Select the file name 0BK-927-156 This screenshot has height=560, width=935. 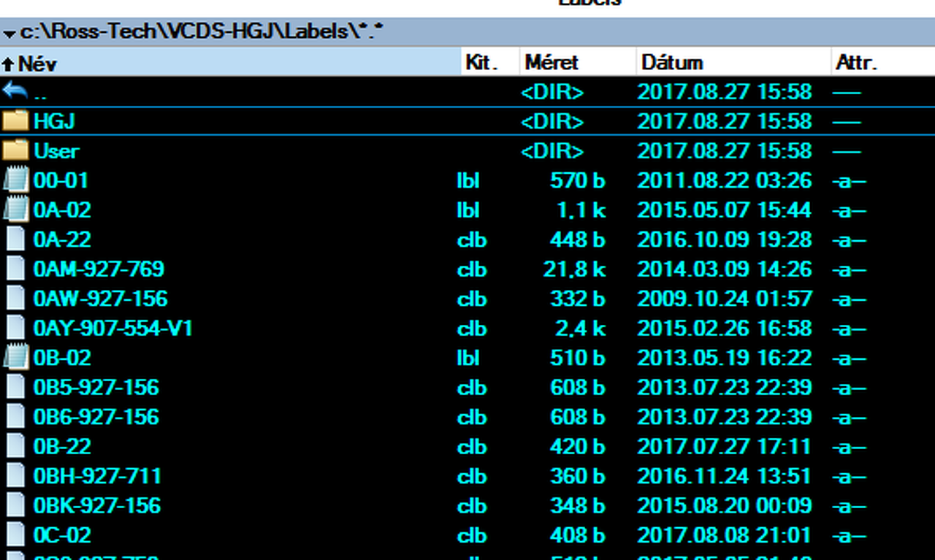coord(97,506)
